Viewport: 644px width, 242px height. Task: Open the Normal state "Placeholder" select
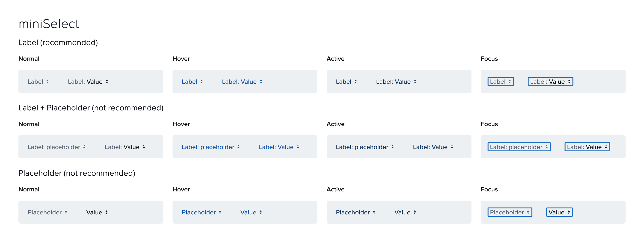pos(47,212)
